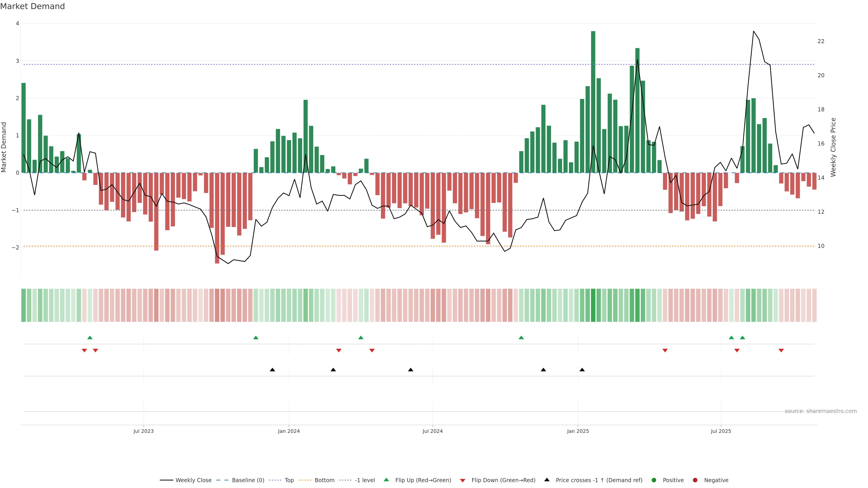
Task: Click the green Positive legend dot
Action: (x=654, y=480)
